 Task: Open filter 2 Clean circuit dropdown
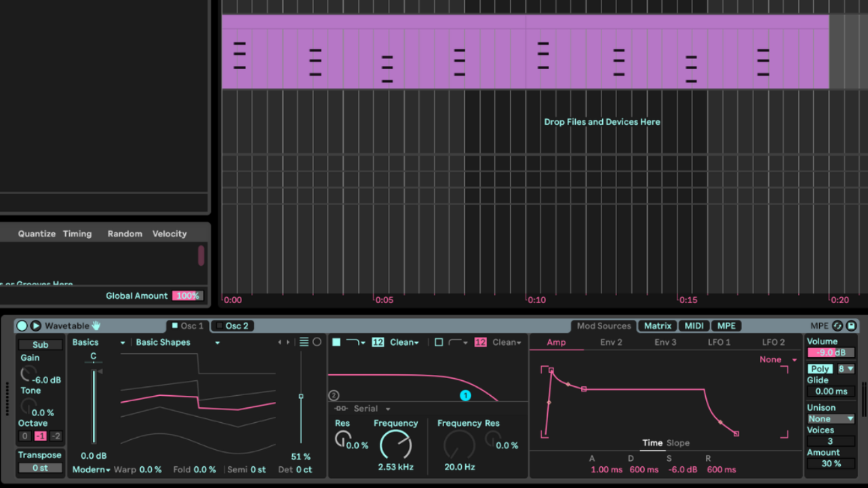coord(507,342)
